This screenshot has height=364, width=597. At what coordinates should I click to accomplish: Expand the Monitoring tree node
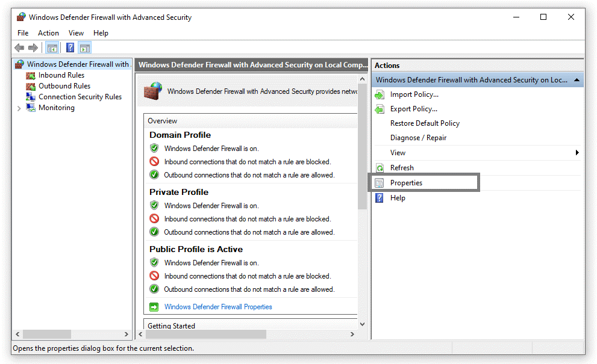pyautogui.click(x=19, y=108)
